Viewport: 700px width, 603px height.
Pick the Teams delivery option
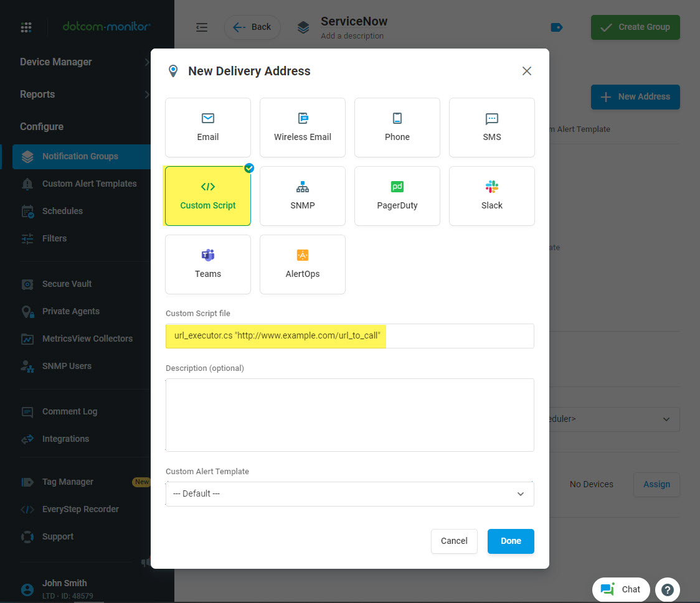click(x=208, y=264)
